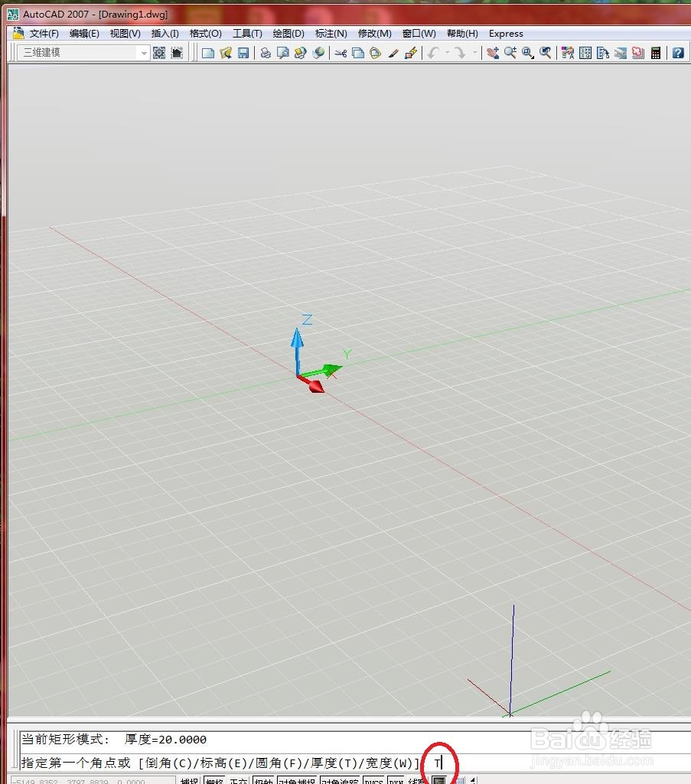The width and height of the screenshot is (691, 784).
Task: Expand the 三维建模 workspace dropdown
Action: (x=144, y=53)
